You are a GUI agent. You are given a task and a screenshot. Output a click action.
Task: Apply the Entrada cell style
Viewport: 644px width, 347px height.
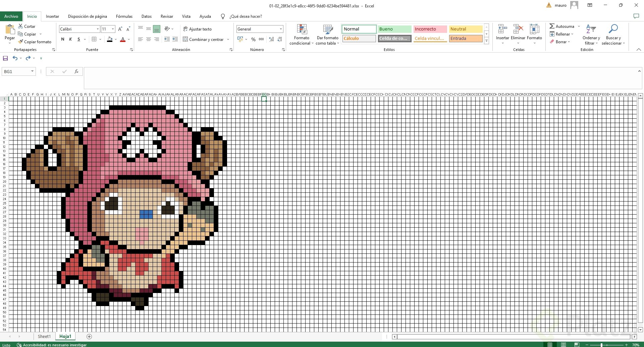click(x=466, y=39)
